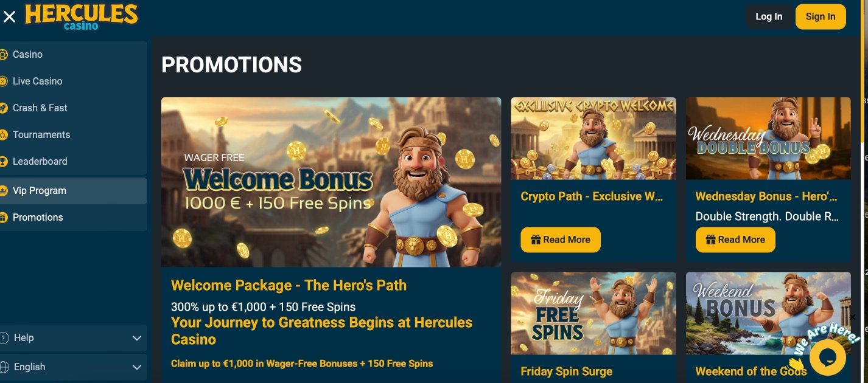This screenshot has height=383, width=868.
Task: Click the Help question mark icon
Action: [4, 338]
